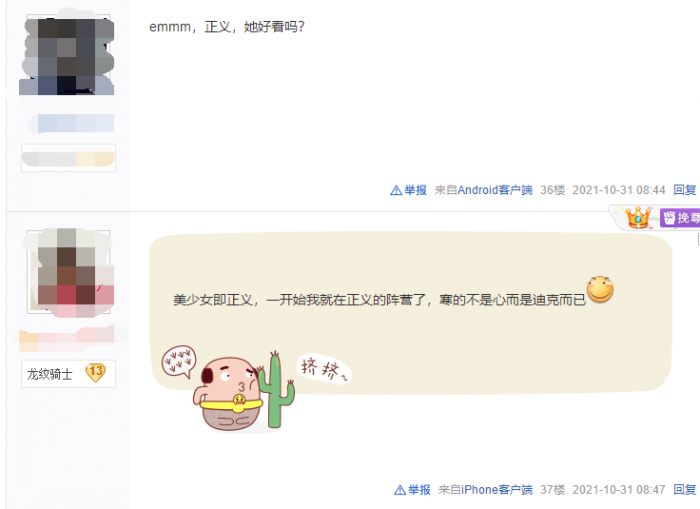Click 回复 on the 36楼 post
Viewport: 700px width, 509px height.
tap(685, 190)
